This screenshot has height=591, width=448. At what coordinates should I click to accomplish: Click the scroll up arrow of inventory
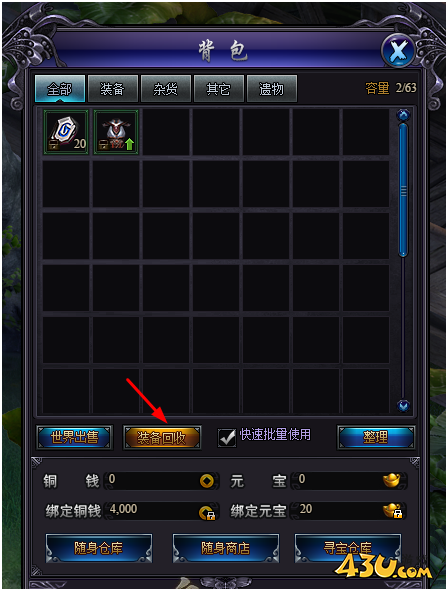(x=403, y=115)
